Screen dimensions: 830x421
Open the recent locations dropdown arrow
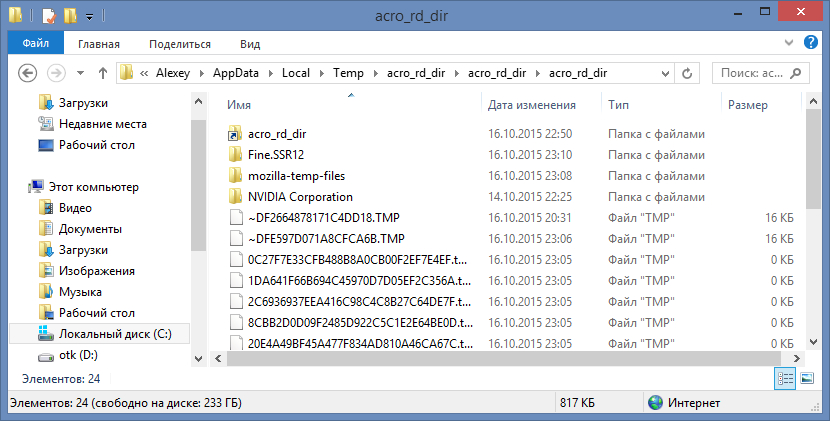[x=80, y=73]
